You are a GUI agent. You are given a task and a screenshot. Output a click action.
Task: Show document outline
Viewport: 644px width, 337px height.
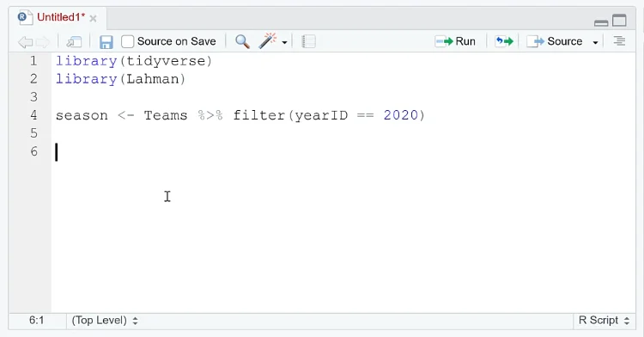point(619,41)
